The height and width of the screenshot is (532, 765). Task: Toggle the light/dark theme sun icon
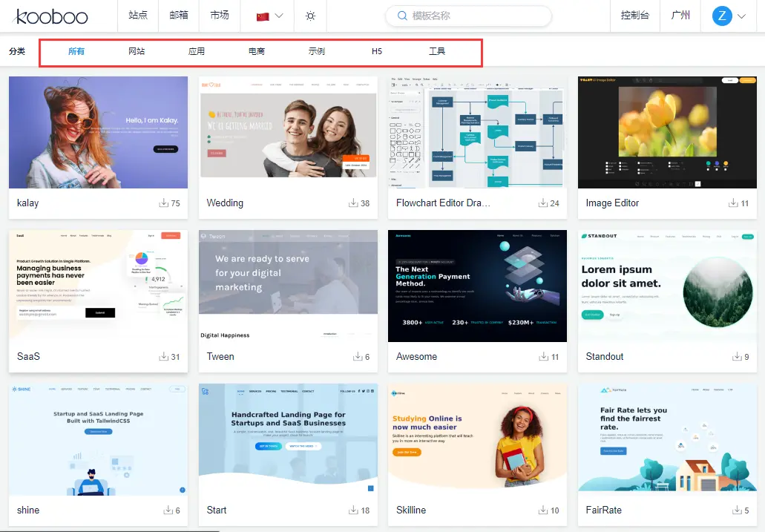click(310, 16)
